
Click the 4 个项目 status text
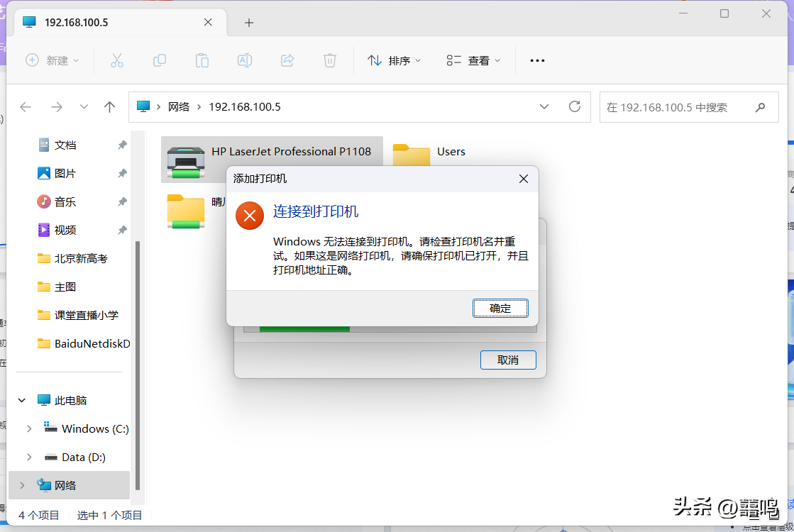pyautogui.click(x=38, y=515)
